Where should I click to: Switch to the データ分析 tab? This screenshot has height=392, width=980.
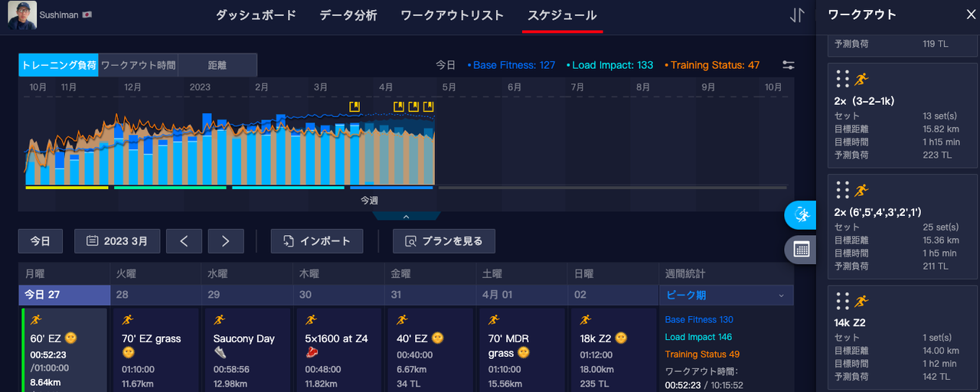[348, 15]
